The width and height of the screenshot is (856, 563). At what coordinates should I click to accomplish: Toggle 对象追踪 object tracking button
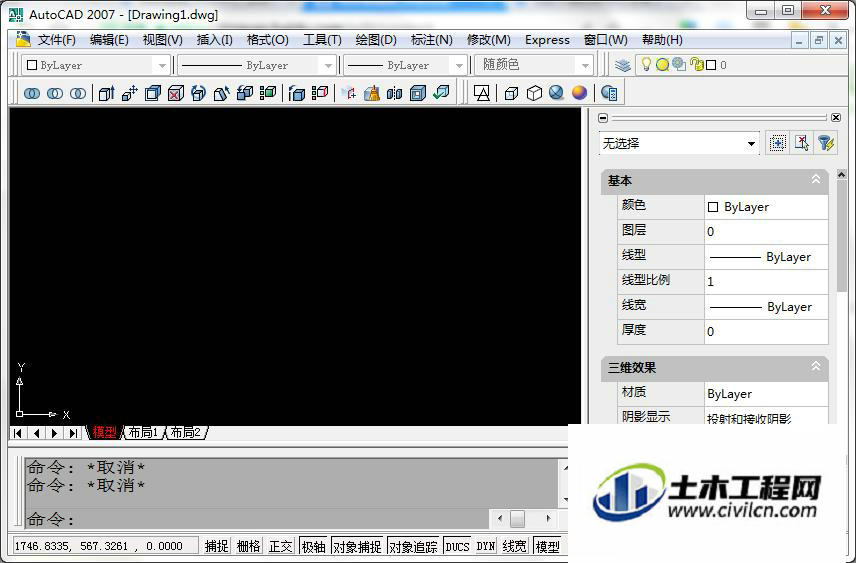(x=413, y=546)
